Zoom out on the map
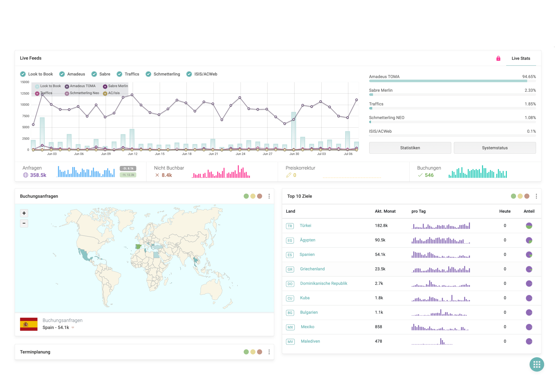 point(24,223)
